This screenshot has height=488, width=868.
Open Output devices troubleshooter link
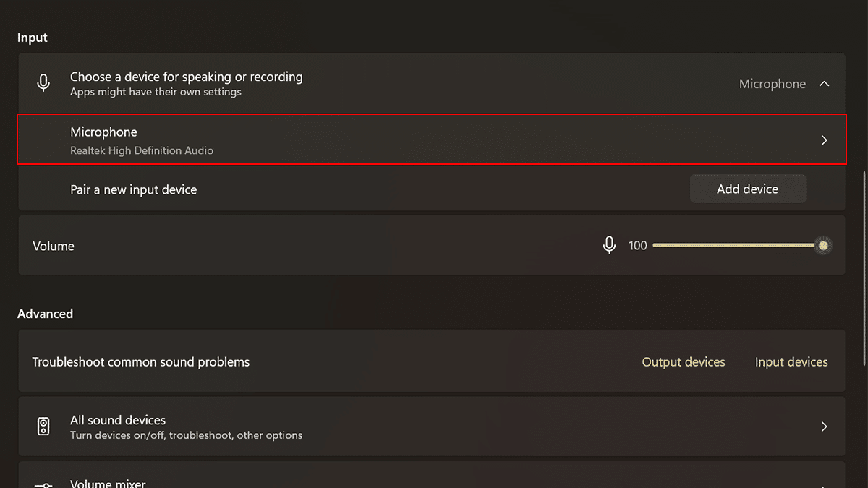tap(684, 361)
